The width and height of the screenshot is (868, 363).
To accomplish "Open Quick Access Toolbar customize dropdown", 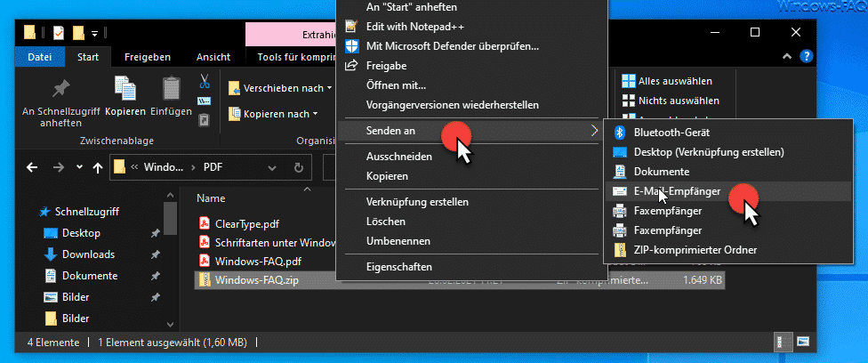I will coord(94,33).
